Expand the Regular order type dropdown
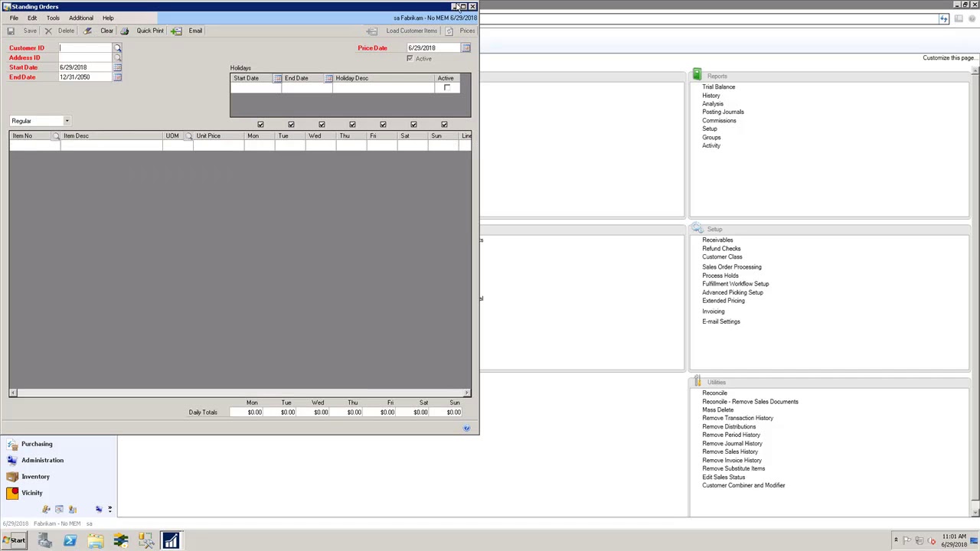 67,121
